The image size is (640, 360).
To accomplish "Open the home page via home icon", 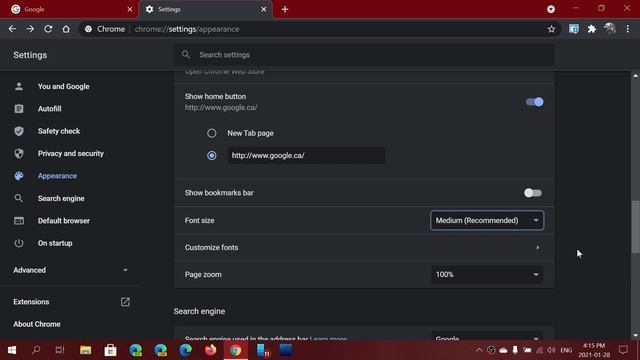I will click(x=66, y=29).
